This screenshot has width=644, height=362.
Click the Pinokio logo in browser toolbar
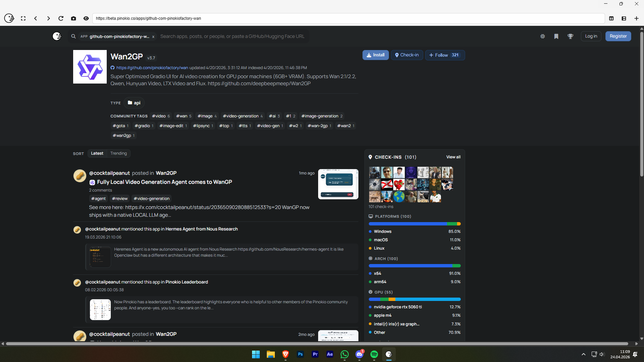tap(9, 18)
